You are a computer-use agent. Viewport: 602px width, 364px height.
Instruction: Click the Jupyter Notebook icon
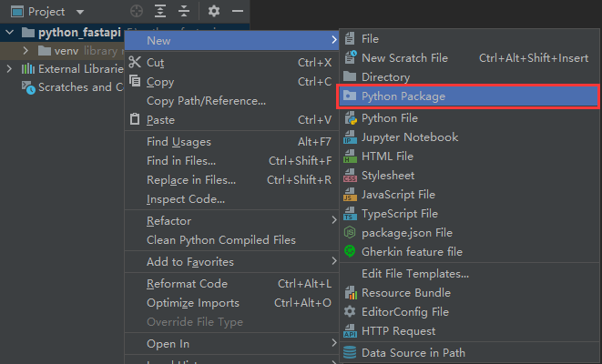pyautogui.click(x=351, y=137)
